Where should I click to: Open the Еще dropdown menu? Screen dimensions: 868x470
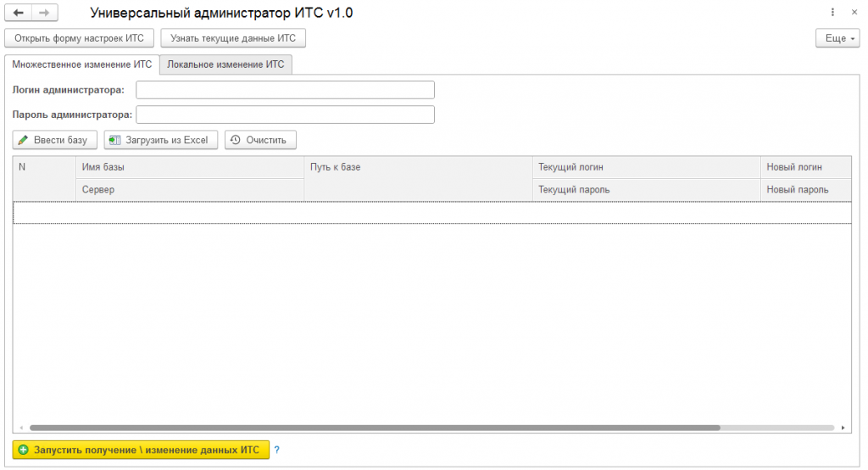point(837,38)
